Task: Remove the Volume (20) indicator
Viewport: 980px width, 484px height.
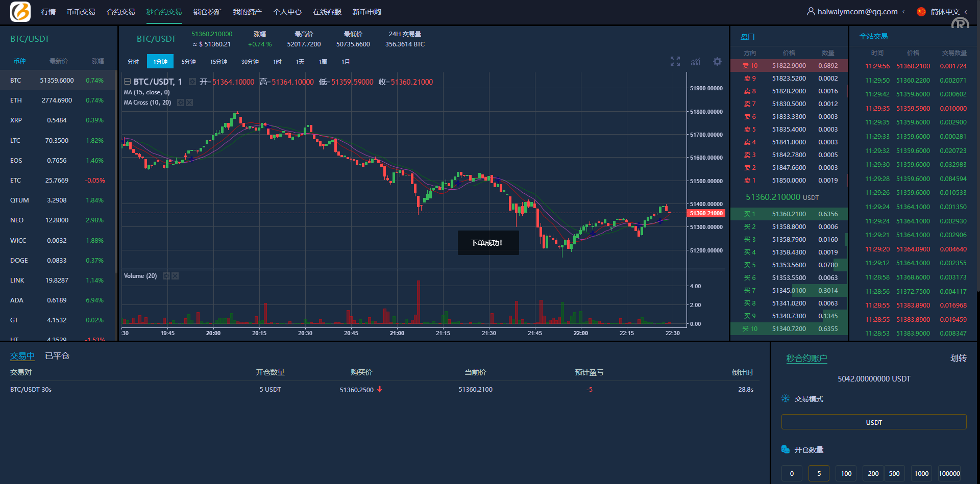Action: tap(175, 276)
